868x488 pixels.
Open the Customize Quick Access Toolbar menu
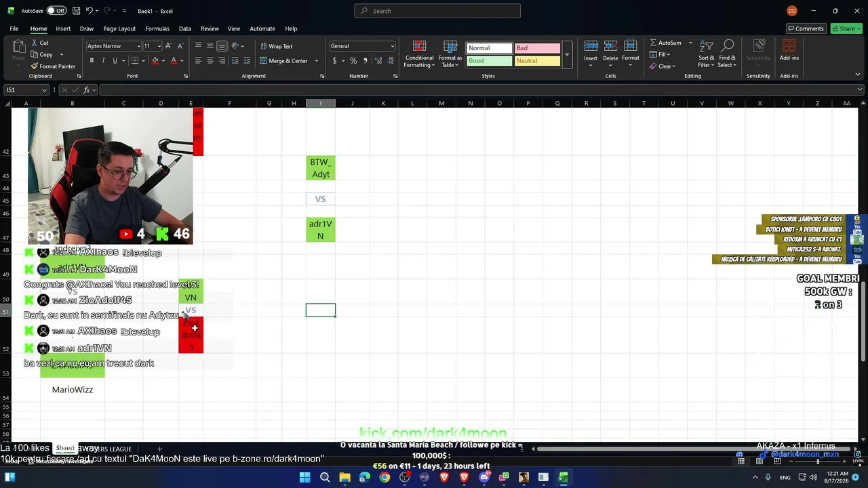(x=124, y=11)
